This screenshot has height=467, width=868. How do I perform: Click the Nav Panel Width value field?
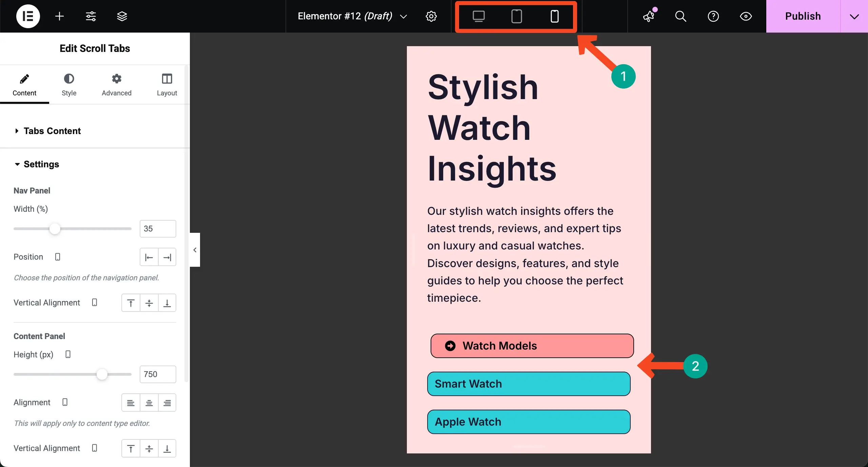[x=158, y=229]
